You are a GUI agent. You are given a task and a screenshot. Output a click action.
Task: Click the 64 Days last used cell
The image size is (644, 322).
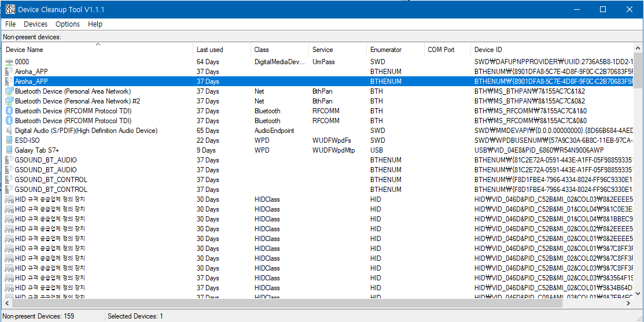pos(207,61)
